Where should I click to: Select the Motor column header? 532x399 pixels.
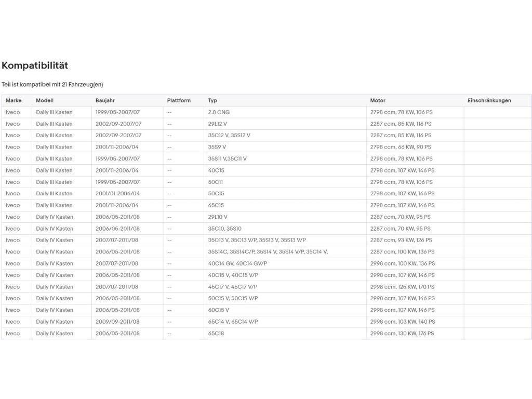(x=378, y=100)
